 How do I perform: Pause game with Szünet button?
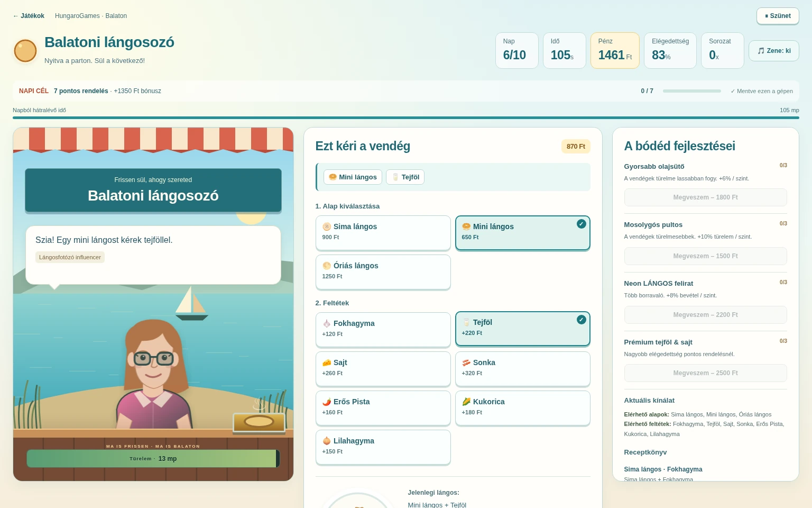coord(778,16)
